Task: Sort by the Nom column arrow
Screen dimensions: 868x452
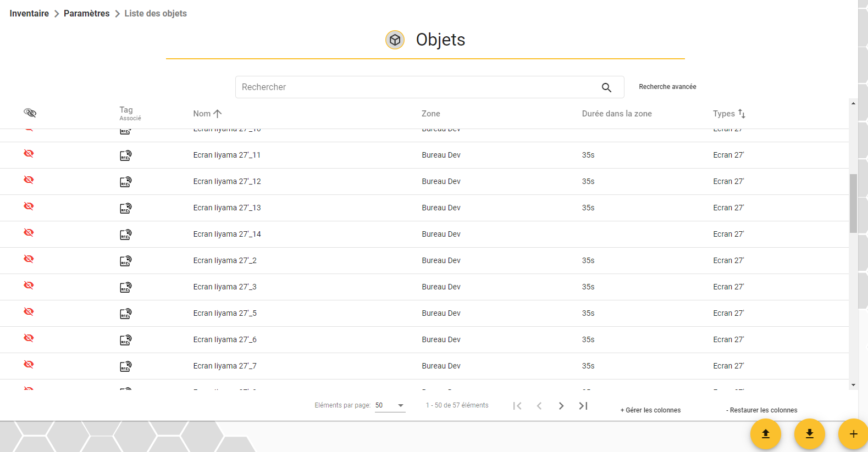Action: coord(217,114)
